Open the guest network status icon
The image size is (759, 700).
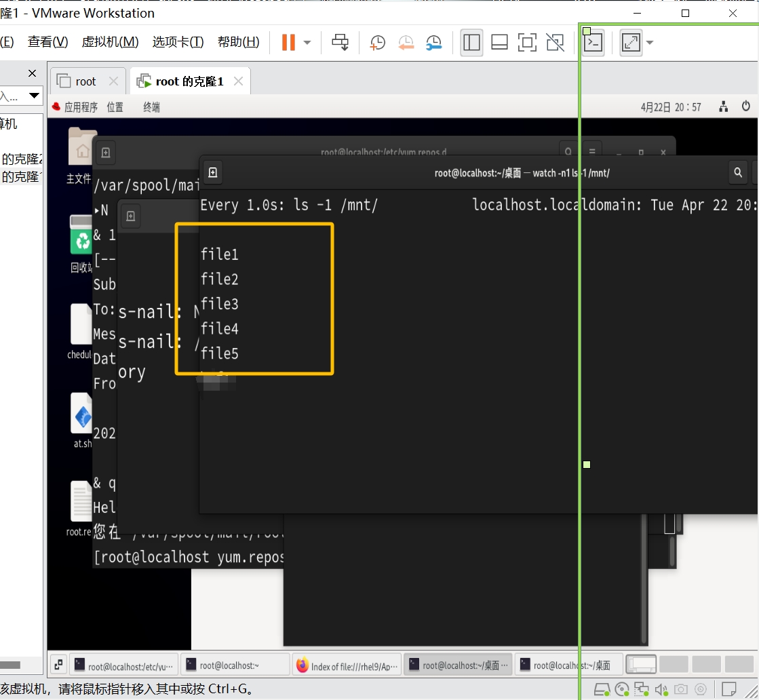723,106
